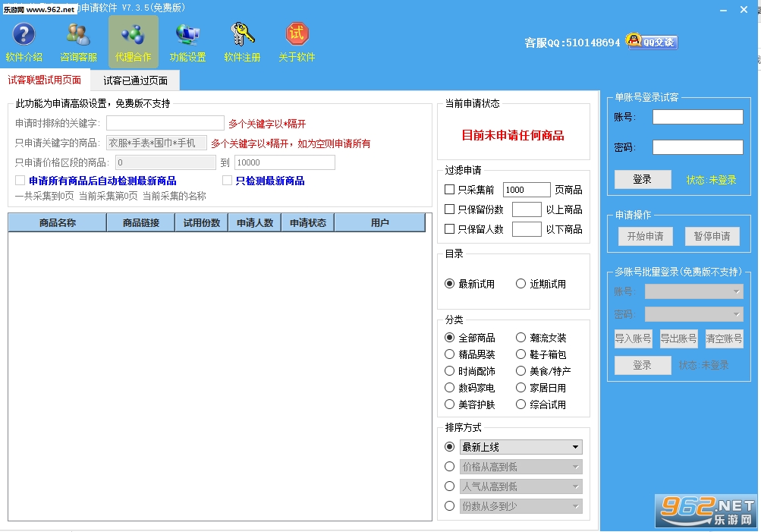Click the QQ交谈 chat button
This screenshot has height=532, width=761.
coord(652,42)
